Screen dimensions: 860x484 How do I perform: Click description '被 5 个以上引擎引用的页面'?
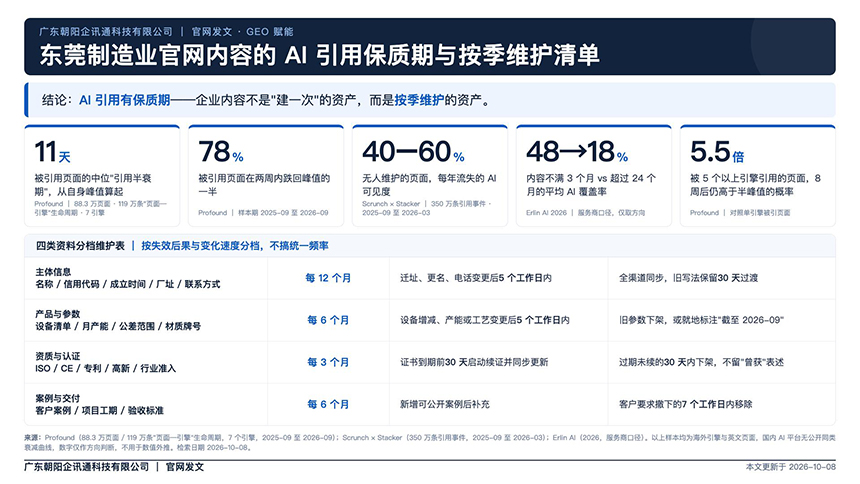750,178
